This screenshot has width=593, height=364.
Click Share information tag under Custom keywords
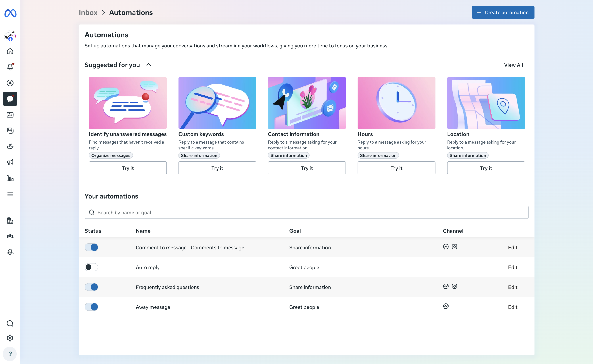pos(199,155)
